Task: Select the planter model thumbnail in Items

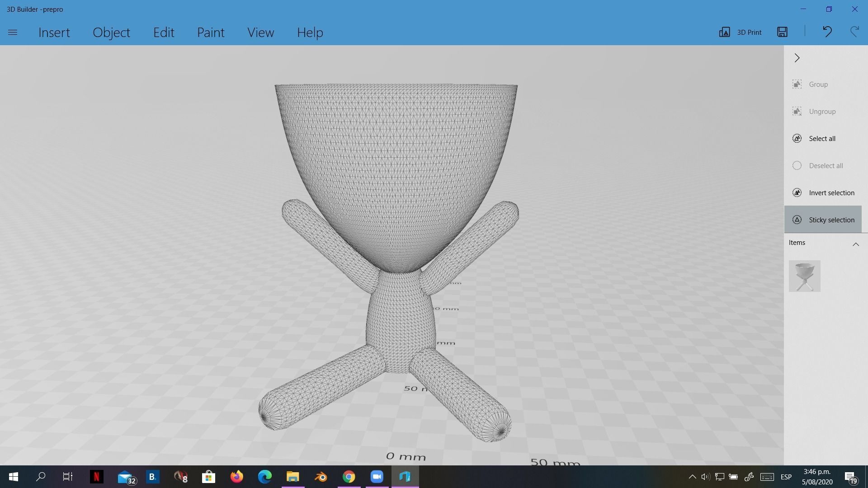Action: click(804, 276)
